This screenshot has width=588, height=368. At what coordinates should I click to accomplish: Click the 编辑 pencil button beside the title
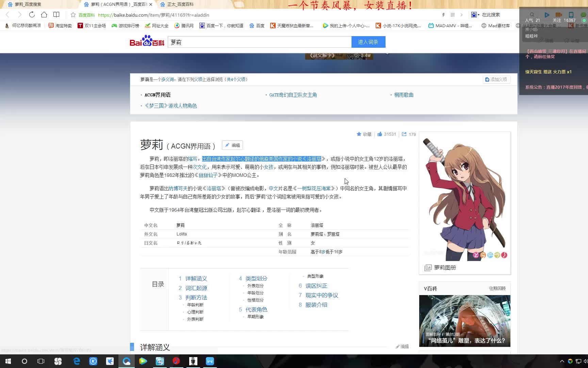pyautogui.click(x=232, y=145)
